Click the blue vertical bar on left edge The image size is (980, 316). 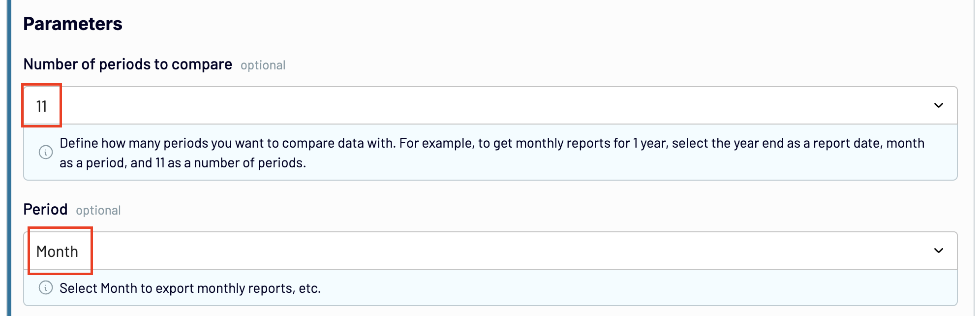pos(9,158)
